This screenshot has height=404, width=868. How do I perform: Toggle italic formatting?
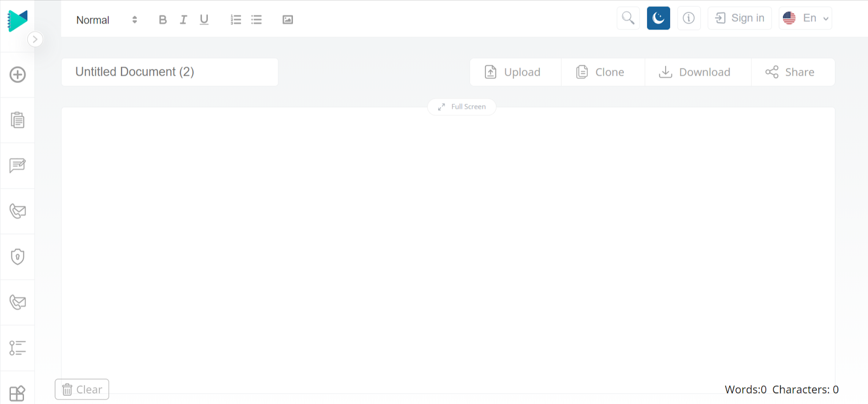[x=183, y=20]
